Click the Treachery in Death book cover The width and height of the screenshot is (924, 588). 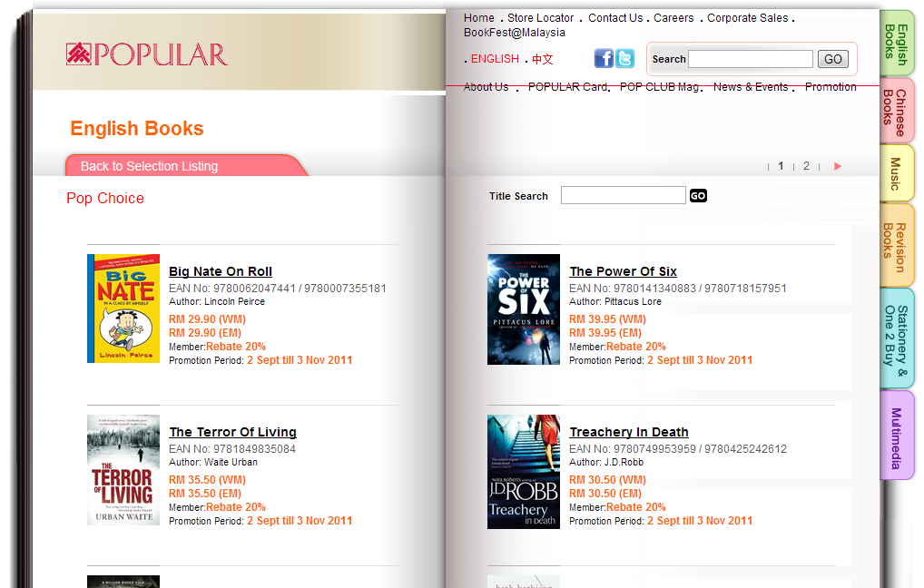click(x=524, y=471)
